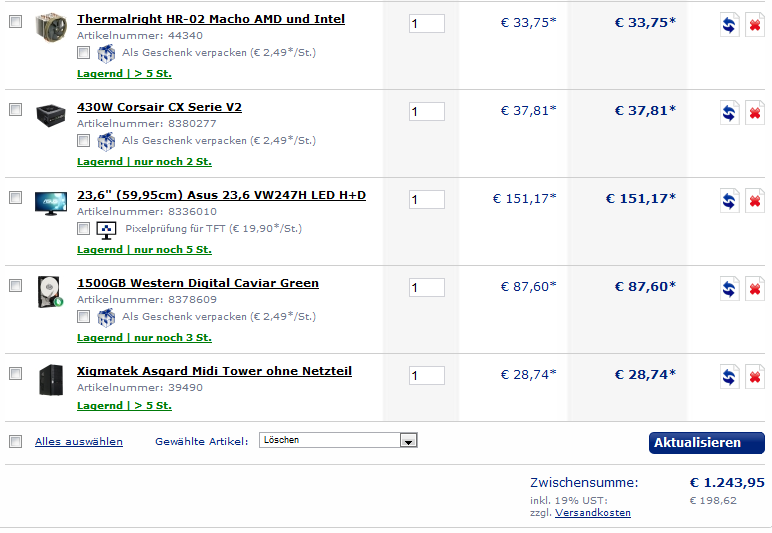Click quantity field for Xigmatek Asgard
This screenshot has width=772, height=533.
click(427, 376)
